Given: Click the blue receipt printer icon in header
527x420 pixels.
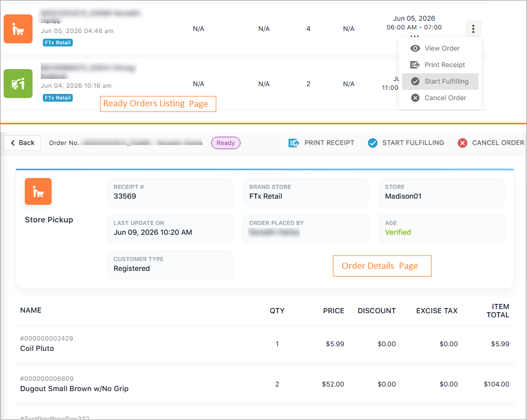Looking at the screenshot, I should (x=294, y=143).
